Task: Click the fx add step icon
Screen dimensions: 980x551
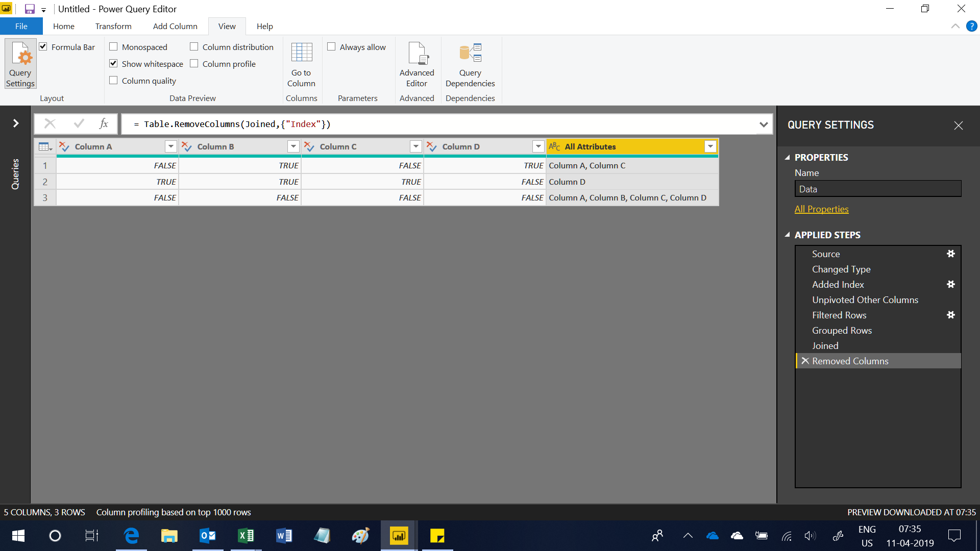Action: tap(104, 123)
